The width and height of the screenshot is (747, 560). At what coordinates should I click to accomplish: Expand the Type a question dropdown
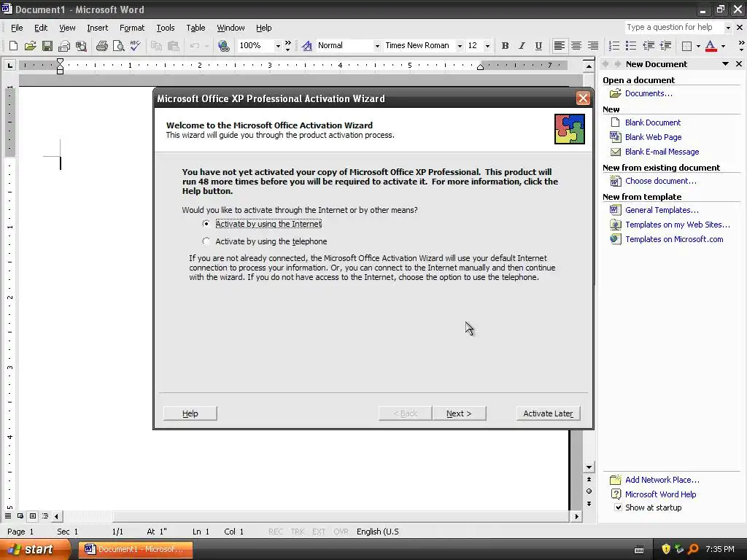tap(728, 28)
